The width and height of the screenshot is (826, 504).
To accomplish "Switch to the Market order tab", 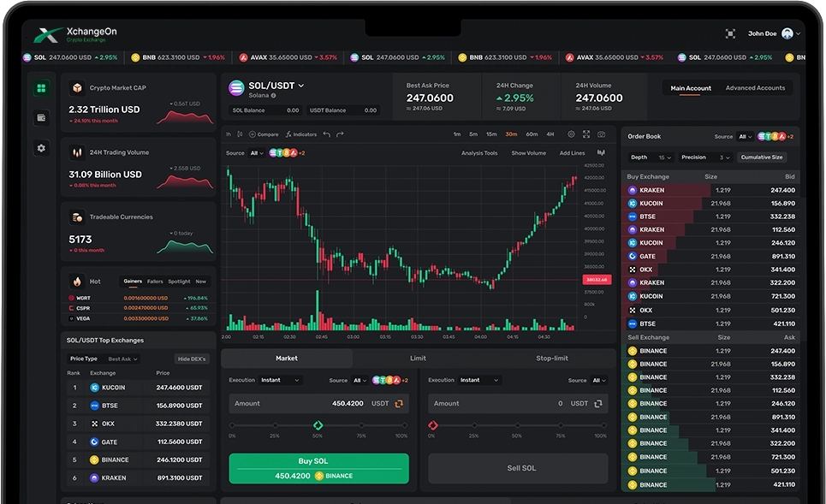I will pyautogui.click(x=287, y=359).
